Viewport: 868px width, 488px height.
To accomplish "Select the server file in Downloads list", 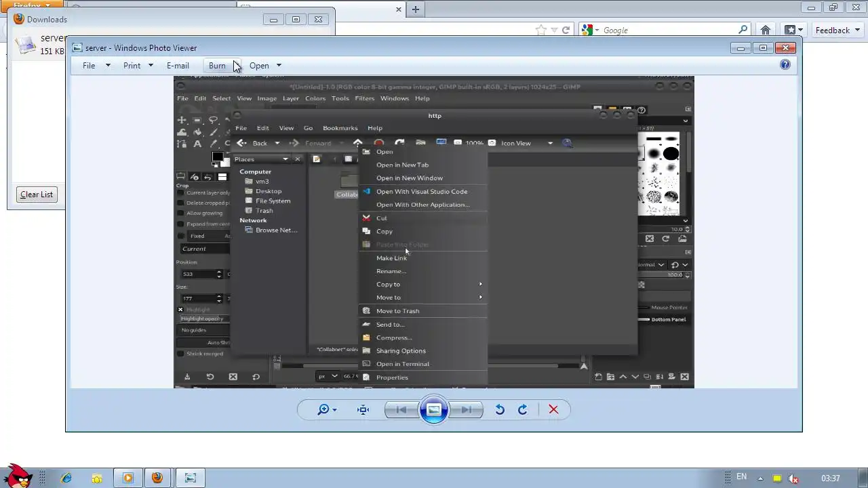I will 41,44.
